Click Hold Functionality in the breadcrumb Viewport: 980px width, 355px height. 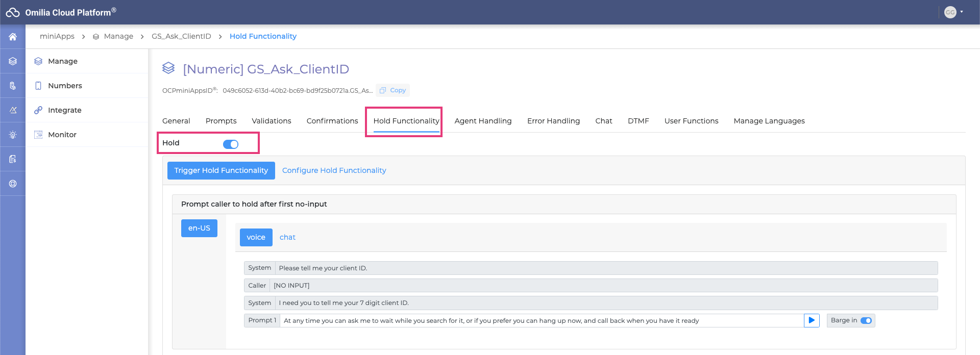pyautogui.click(x=263, y=36)
